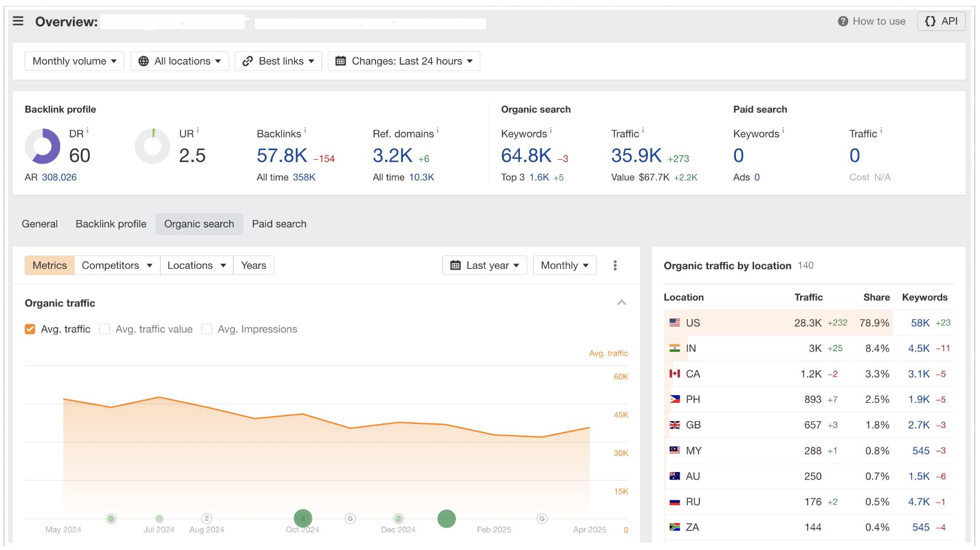Screen dimensions: 980x550
Task: Click the large green marker near Oct 2024
Action: tap(303, 518)
